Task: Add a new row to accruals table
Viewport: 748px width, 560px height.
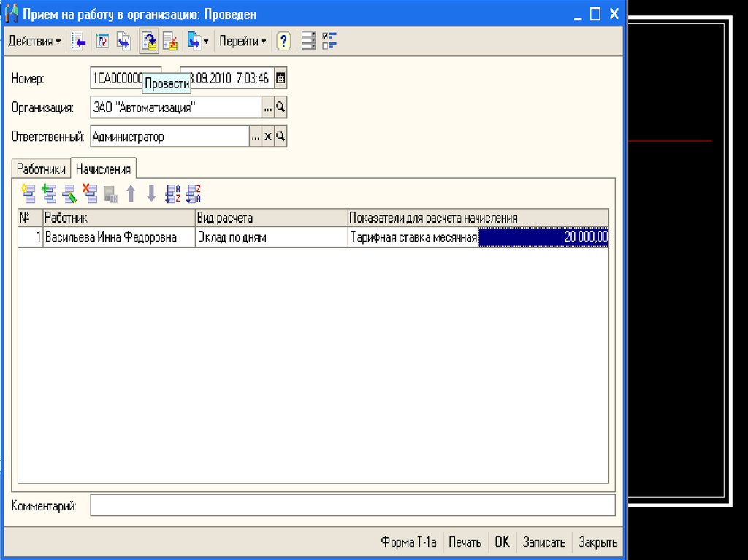Action: tap(29, 193)
